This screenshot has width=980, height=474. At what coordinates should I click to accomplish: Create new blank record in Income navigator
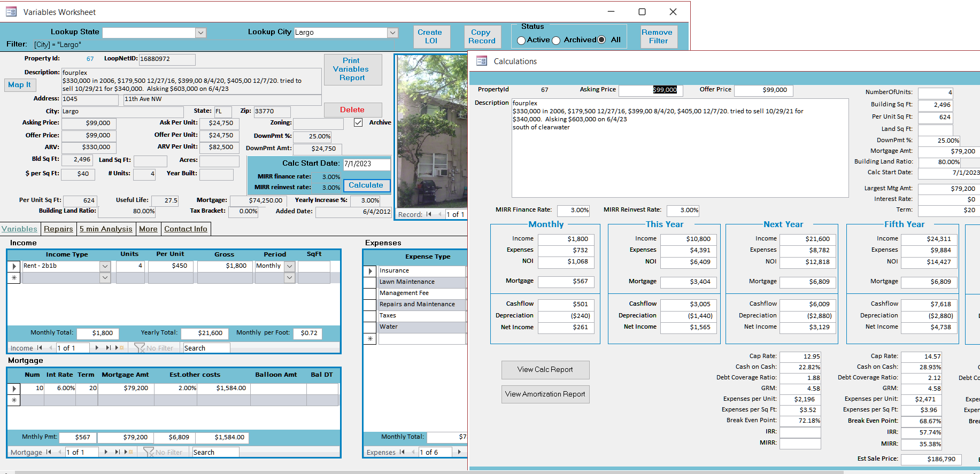click(120, 348)
